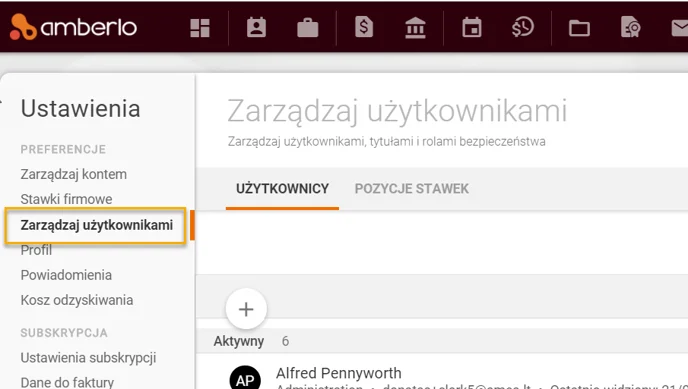The height and width of the screenshot is (389, 688).
Task: Open Ustawienia subskrypcji
Action: click(88, 358)
